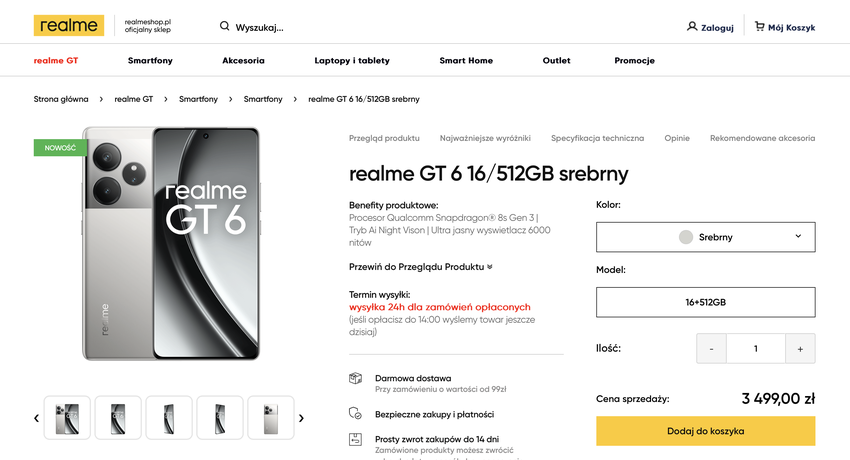This screenshot has height=460, width=850.
Task: Show previous product thumbnails
Action: [37, 418]
